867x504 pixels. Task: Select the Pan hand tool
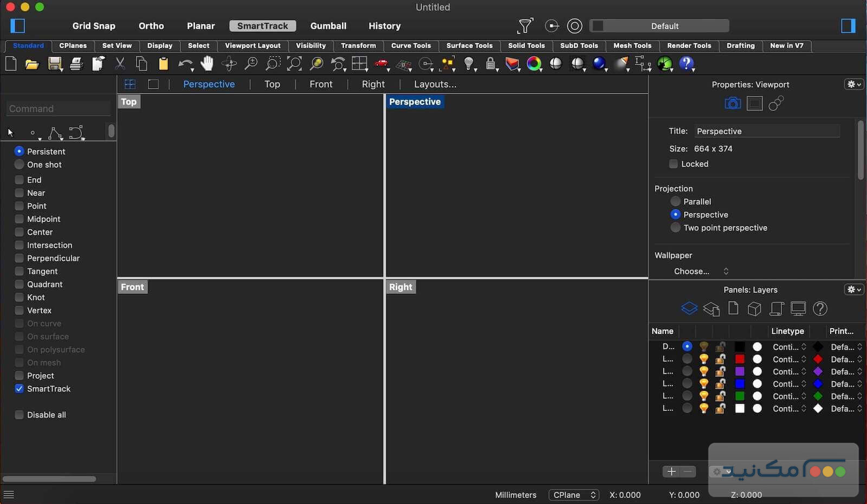point(207,64)
